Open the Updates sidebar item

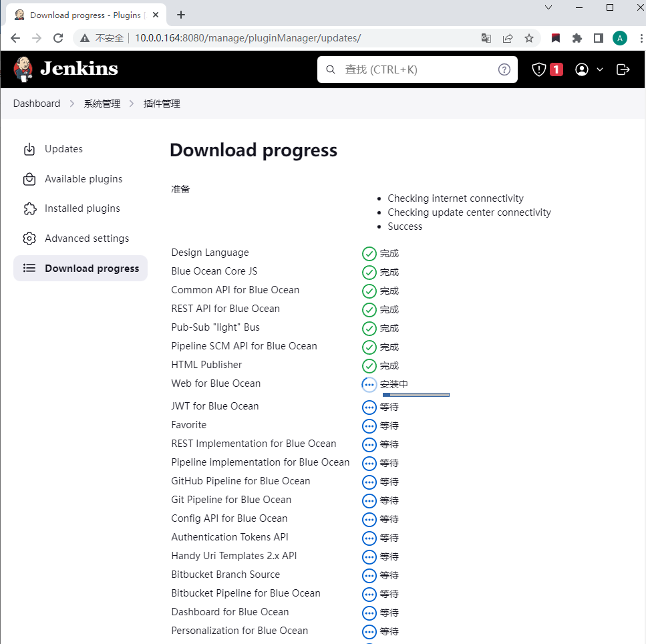[80, 149]
